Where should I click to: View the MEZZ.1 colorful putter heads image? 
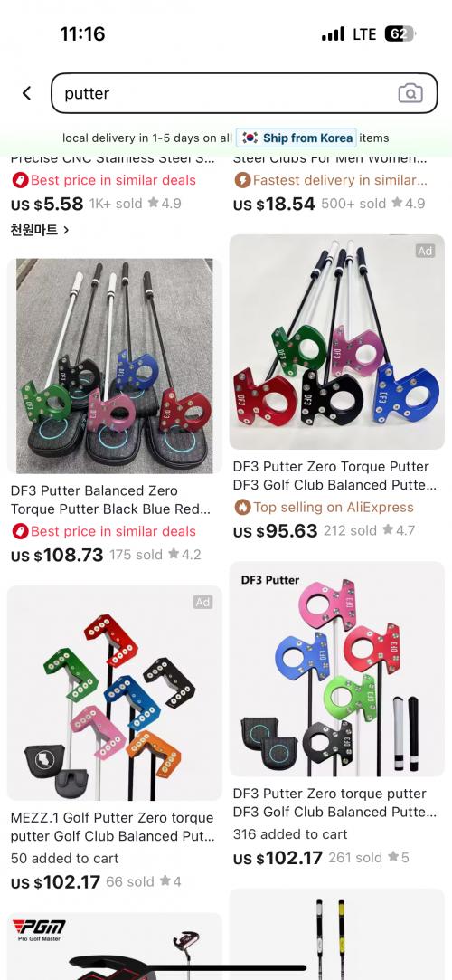(x=114, y=692)
